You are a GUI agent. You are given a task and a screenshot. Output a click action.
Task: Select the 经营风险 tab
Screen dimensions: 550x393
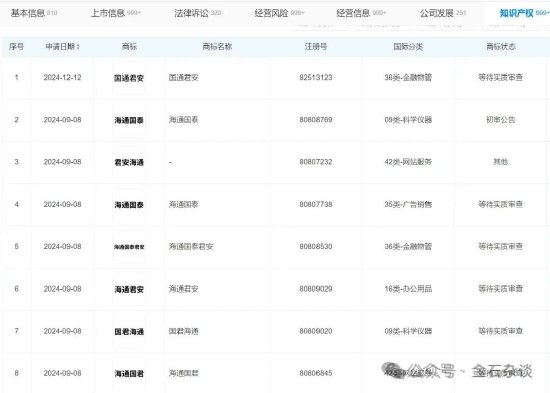[279, 13]
